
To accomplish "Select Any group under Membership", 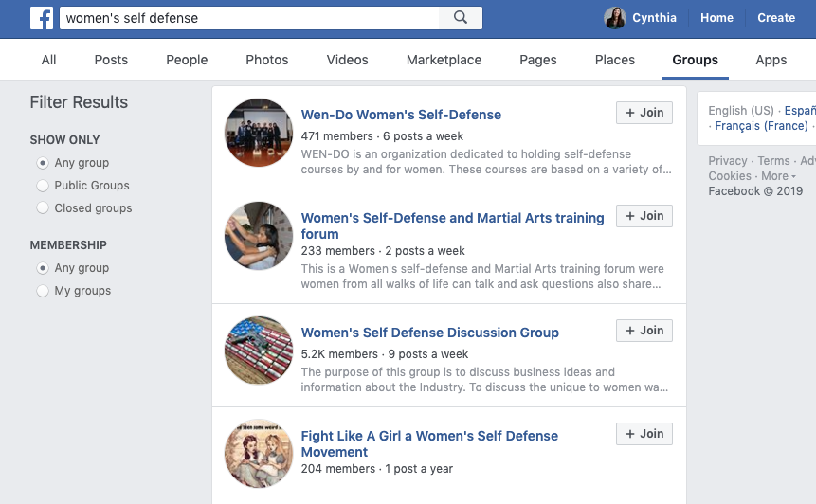I will (x=43, y=268).
